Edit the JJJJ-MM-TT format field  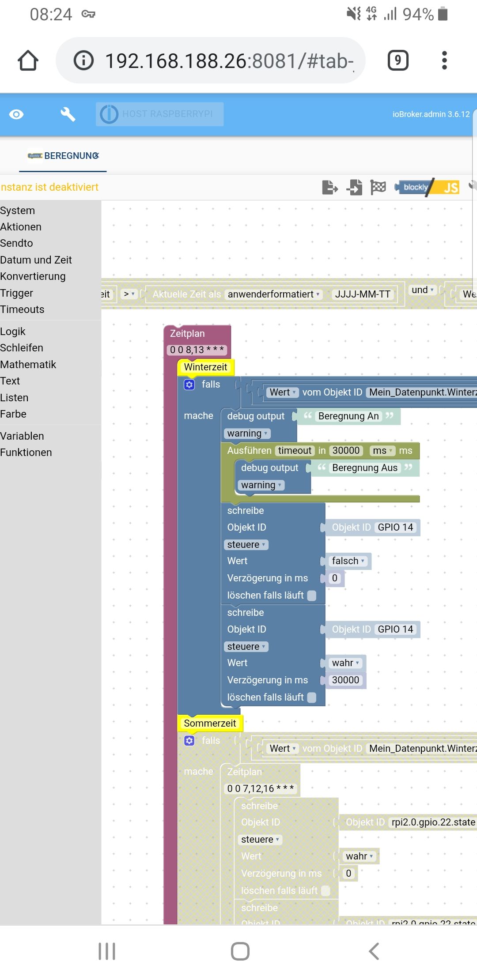(x=363, y=294)
